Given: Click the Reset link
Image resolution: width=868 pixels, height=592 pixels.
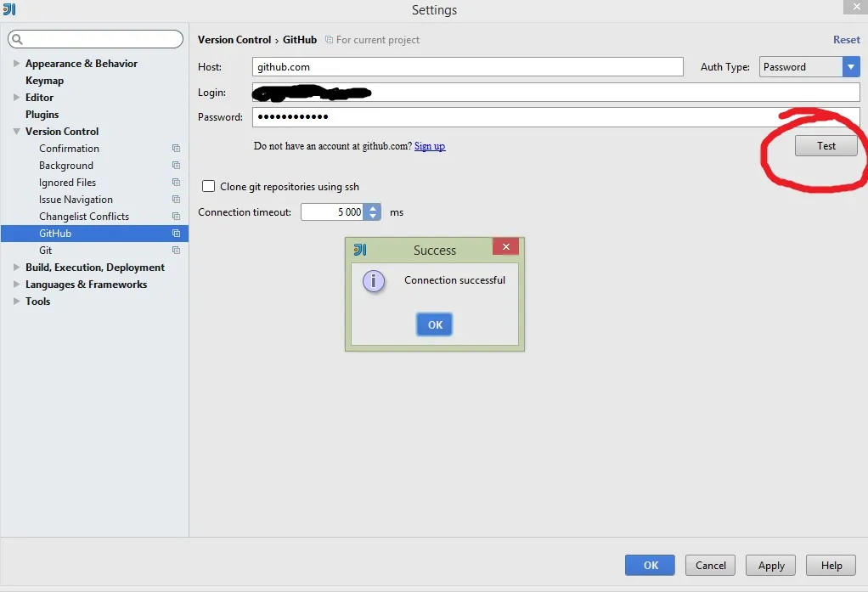Looking at the screenshot, I should tap(847, 39).
